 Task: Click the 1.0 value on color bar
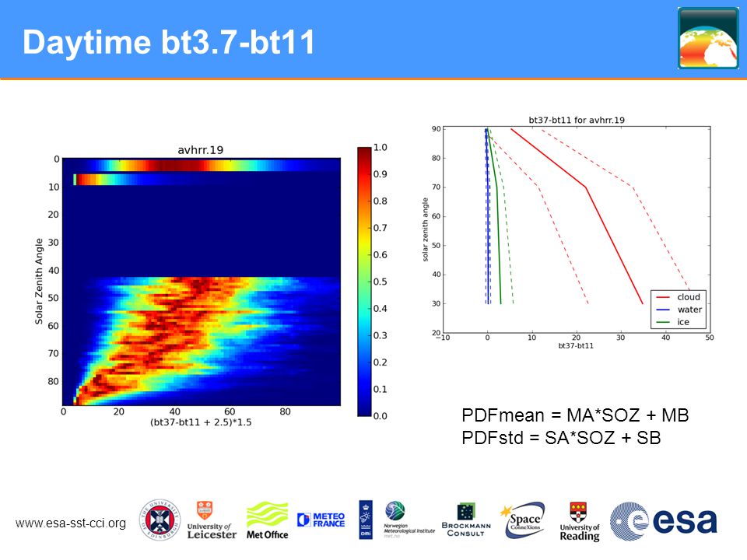tap(380, 147)
